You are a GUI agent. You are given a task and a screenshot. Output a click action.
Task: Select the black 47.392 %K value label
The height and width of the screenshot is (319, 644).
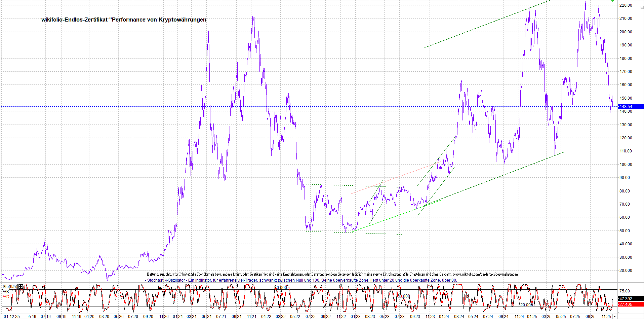[x=626, y=299]
